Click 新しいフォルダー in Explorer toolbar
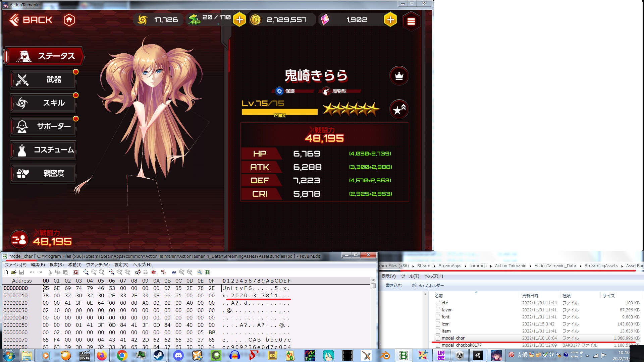Viewport: 644px width, 362px height. pos(428,286)
